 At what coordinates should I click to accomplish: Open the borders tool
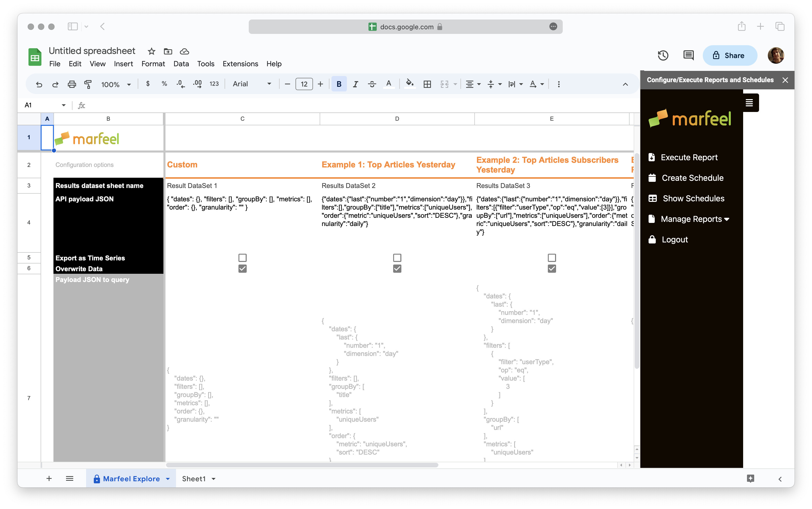427,84
